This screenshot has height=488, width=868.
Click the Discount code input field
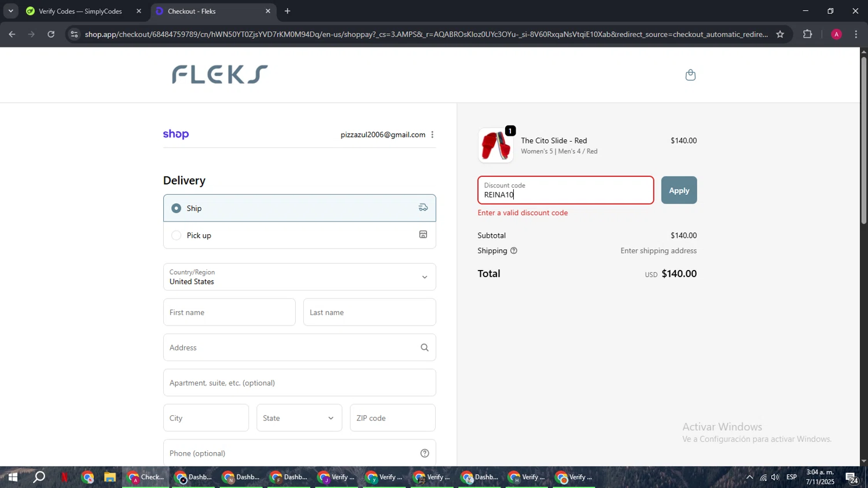point(566,190)
